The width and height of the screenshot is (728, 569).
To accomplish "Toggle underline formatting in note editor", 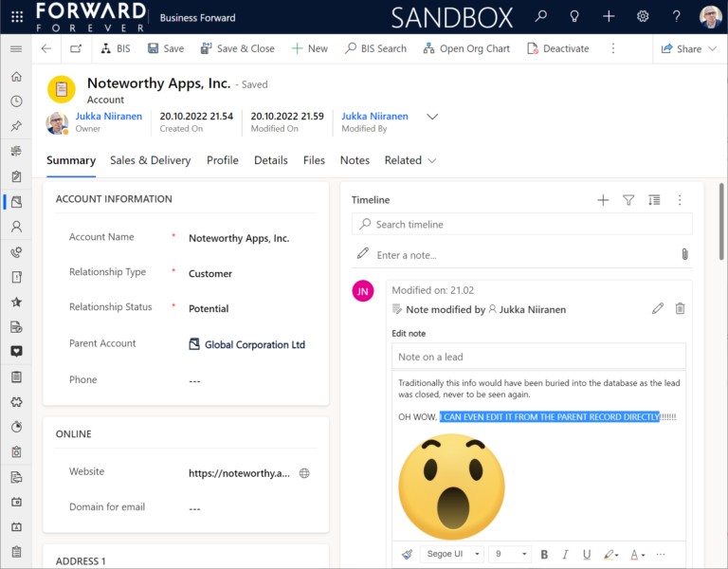I will 587,555.
